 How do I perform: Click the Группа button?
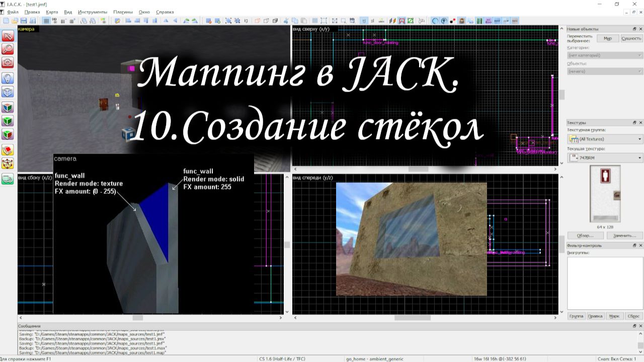[x=576, y=316]
